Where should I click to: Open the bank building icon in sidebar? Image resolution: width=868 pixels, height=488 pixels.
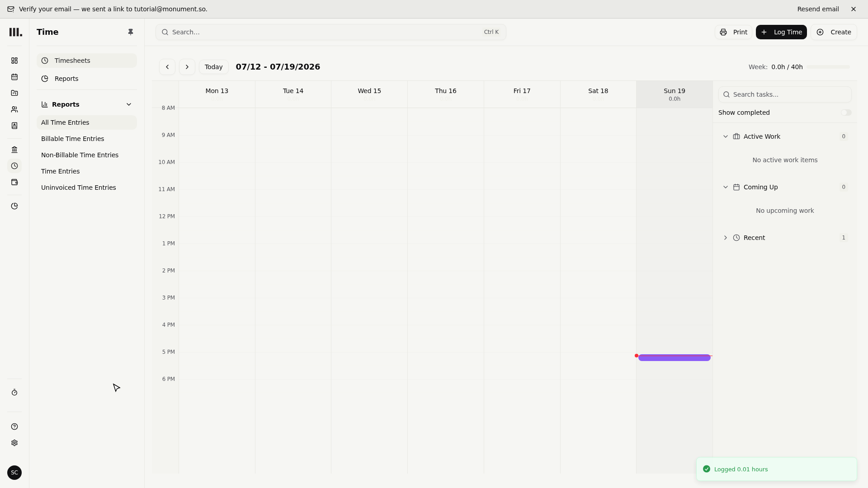pyautogui.click(x=14, y=150)
